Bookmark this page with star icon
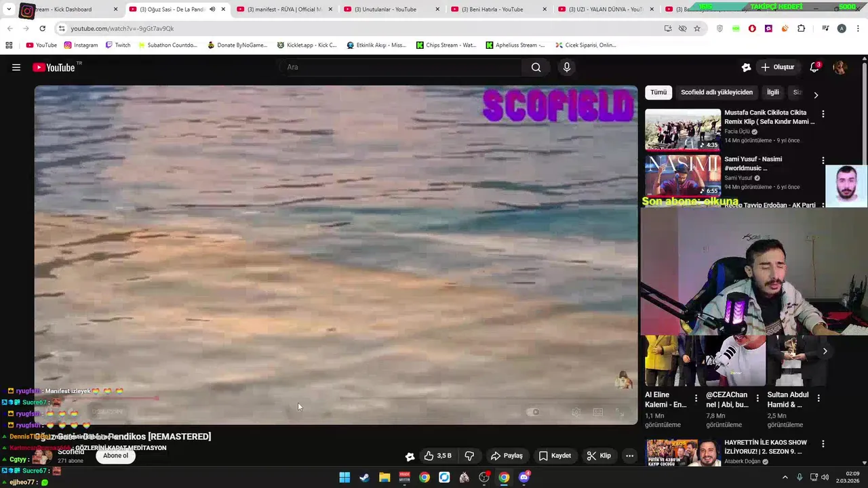The image size is (868, 488). click(696, 28)
